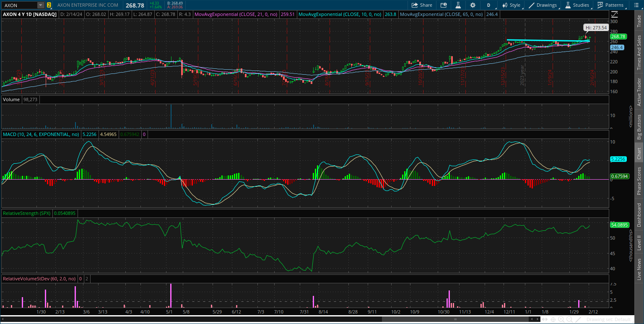
Task: Click the AXON symbol input field
Action: point(20,5)
